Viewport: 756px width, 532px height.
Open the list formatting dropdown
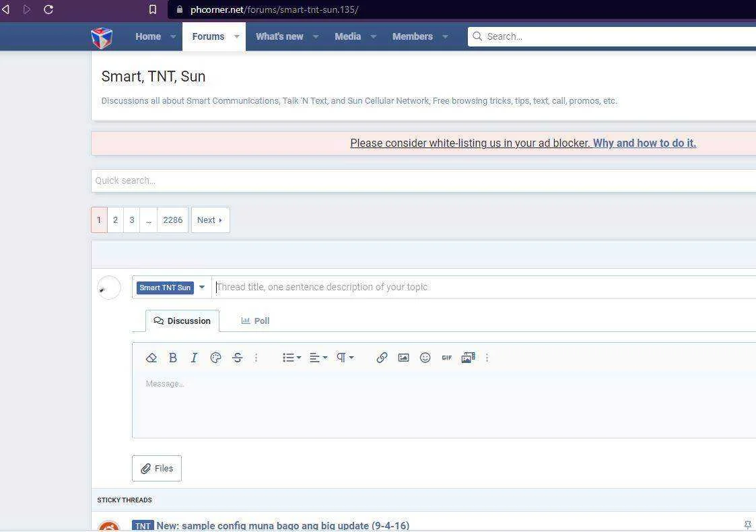[291, 358]
